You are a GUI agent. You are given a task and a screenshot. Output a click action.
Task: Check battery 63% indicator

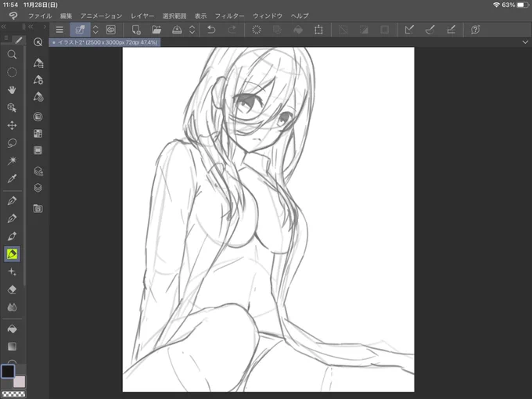(x=516, y=5)
